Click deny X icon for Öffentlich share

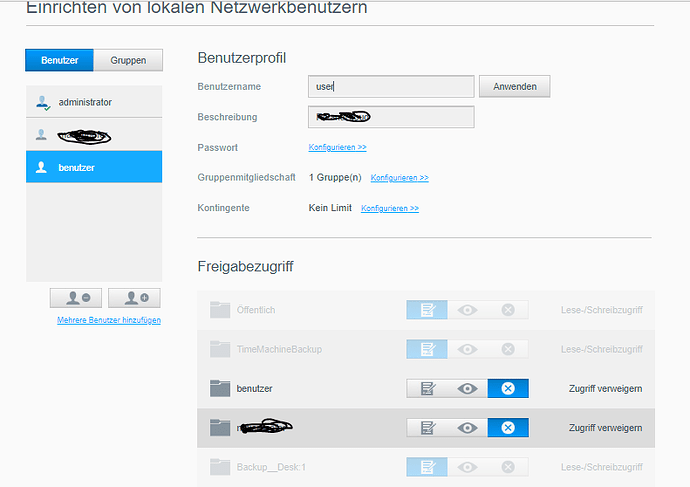point(508,310)
